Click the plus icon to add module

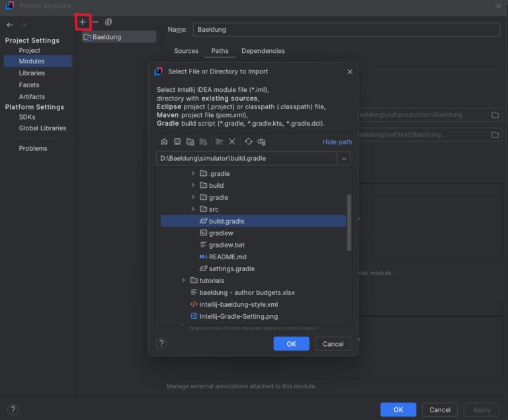point(83,22)
